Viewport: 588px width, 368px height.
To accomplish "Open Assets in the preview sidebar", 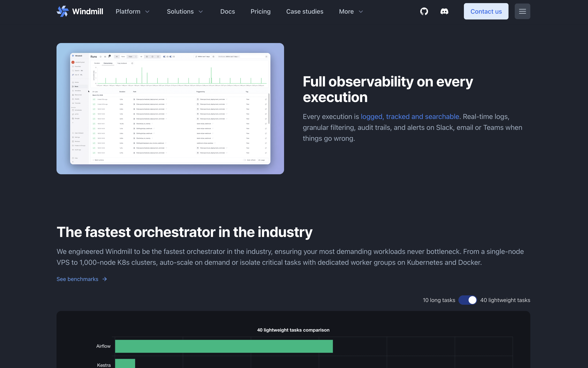I will click(x=76, y=99).
